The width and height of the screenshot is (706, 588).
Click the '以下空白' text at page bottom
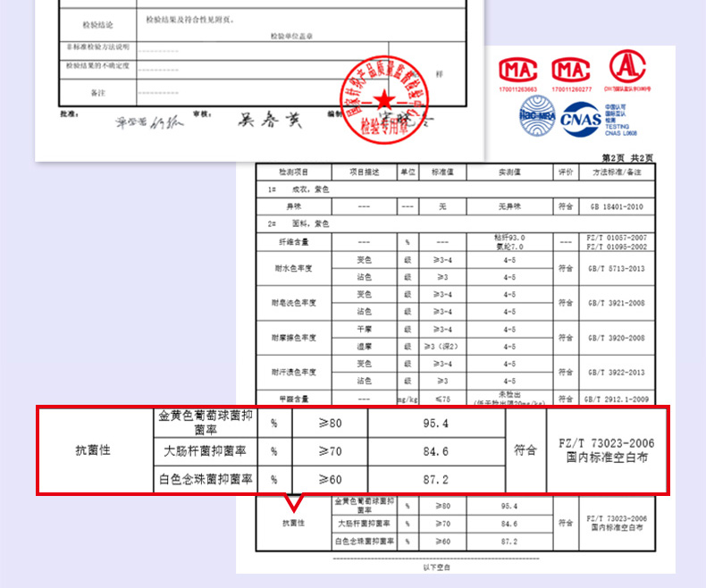click(x=436, y=567)
